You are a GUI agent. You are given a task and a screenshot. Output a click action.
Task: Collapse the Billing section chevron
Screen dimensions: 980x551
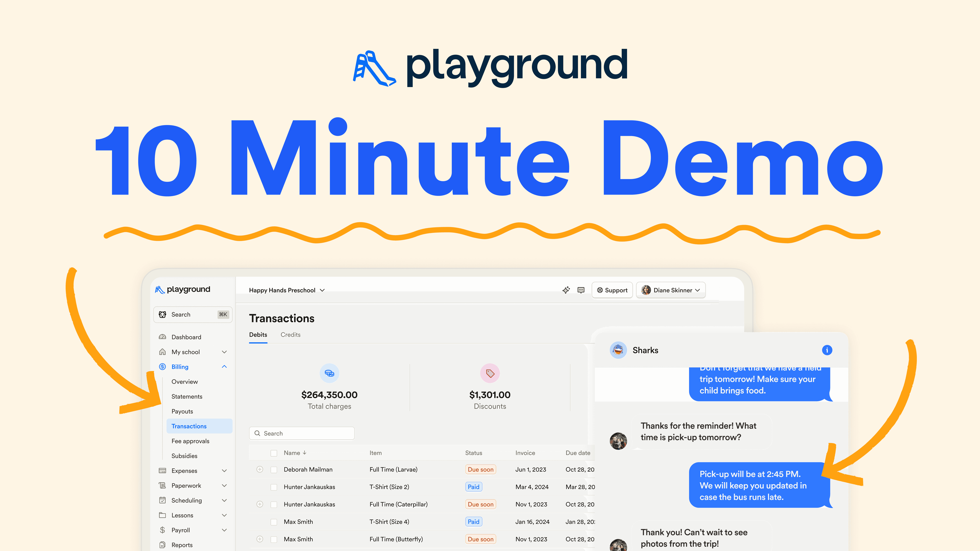(225, 367)
